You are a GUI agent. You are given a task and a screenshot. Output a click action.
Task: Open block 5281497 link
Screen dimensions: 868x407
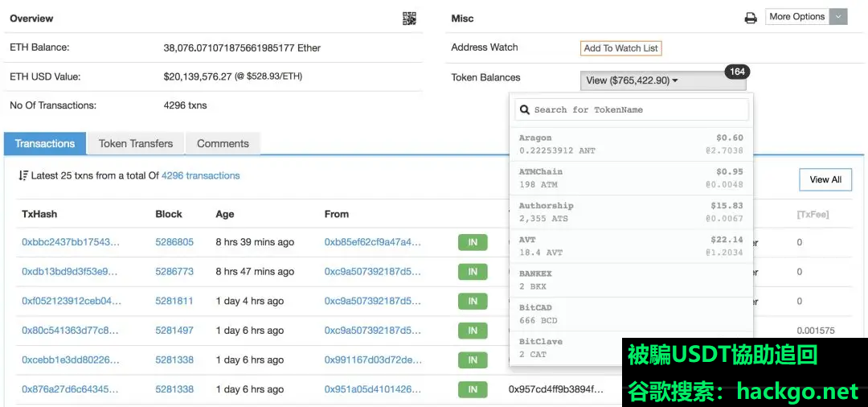(x=174, y=330)
